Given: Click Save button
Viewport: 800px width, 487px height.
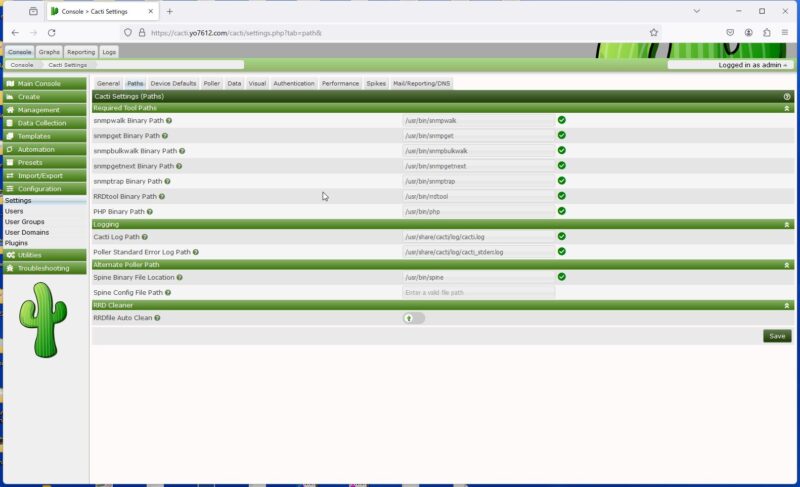Looking at the screenshot, I should tap(777, 336).
